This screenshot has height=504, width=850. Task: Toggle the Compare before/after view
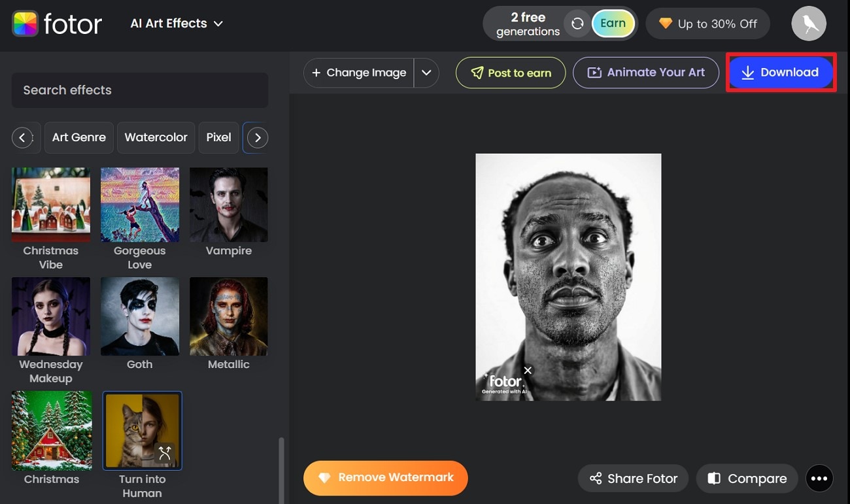[747, 479]
